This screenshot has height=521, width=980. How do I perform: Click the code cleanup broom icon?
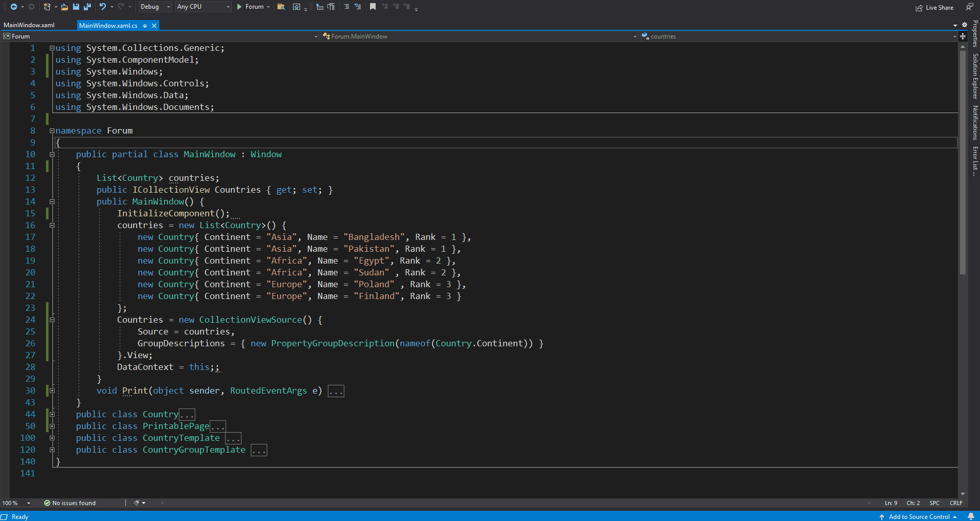137,503
